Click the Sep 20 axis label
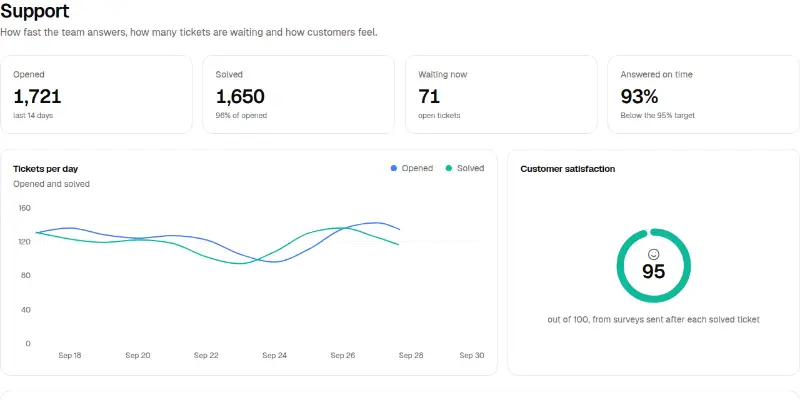The width and height of the screenshot is (800, 400). [x=138, y=355]
